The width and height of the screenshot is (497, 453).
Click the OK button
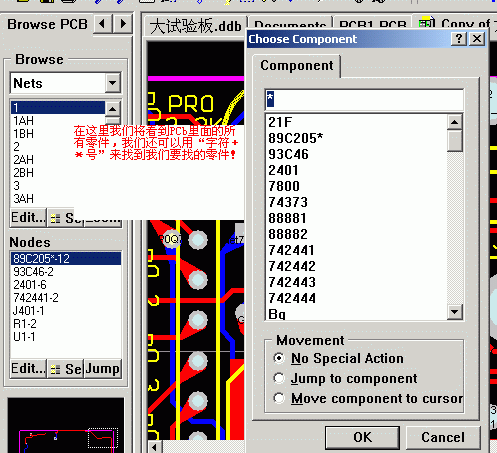coord(362,437)
